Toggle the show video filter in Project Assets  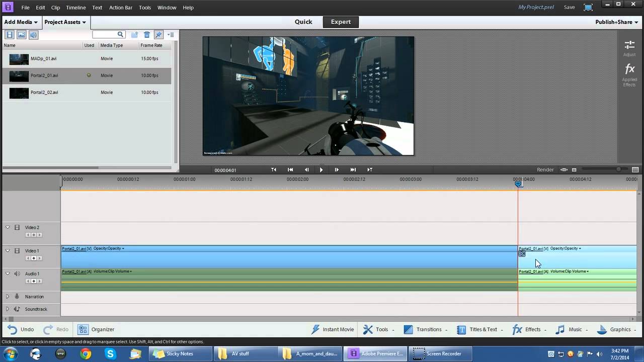pos(9,35)
